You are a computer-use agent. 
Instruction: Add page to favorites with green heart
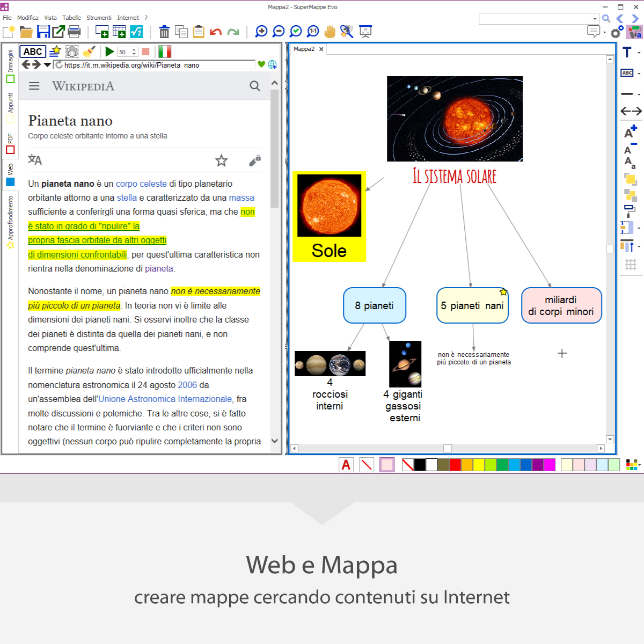261,64
